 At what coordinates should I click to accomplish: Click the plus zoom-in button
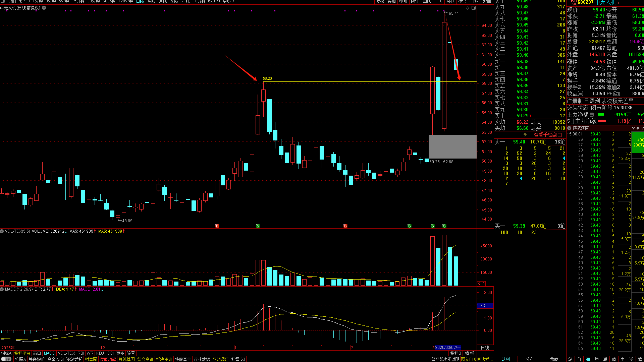click(481, 353)
